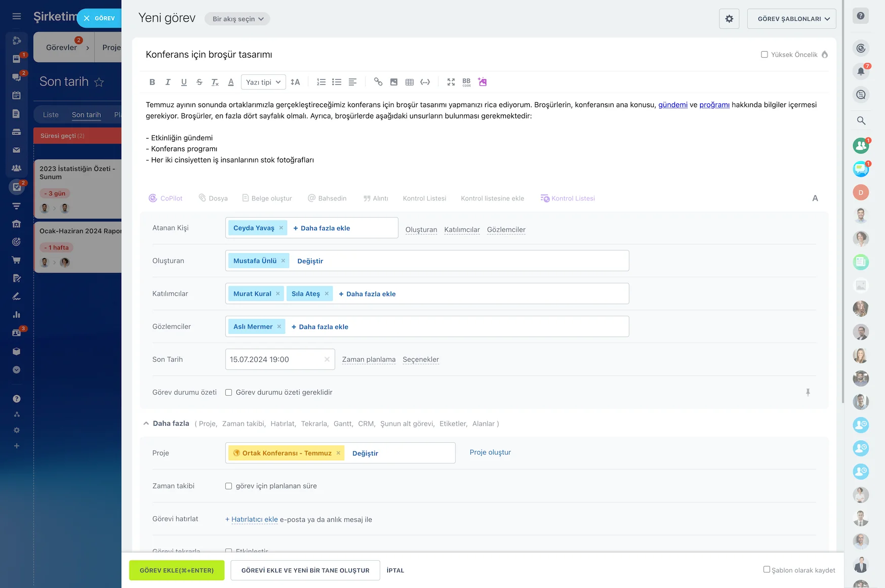885x588 pixels.
Task: Open GÖREV ŞABLONLARI dropdown
Action: tap(791, 19)
